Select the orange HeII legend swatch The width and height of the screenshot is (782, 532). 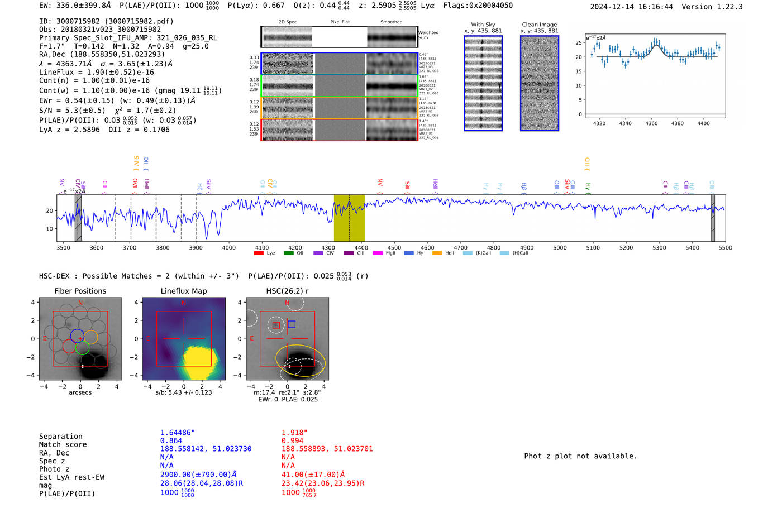click(437, 253)
